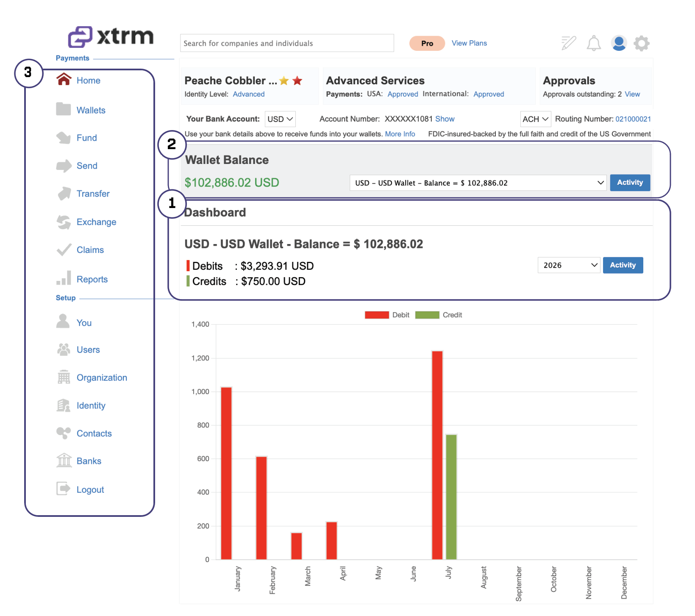Select Logout in the sidebar
Screen dimensions: 695x616
(90, 490)
